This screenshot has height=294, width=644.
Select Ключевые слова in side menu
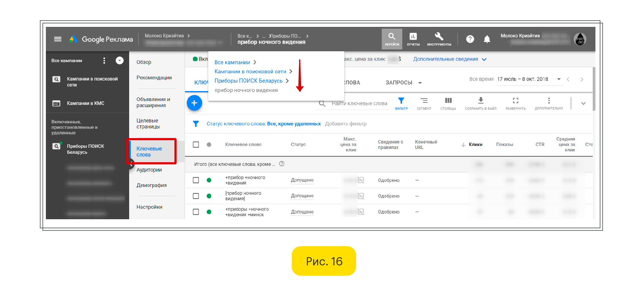tap(149, 152)
